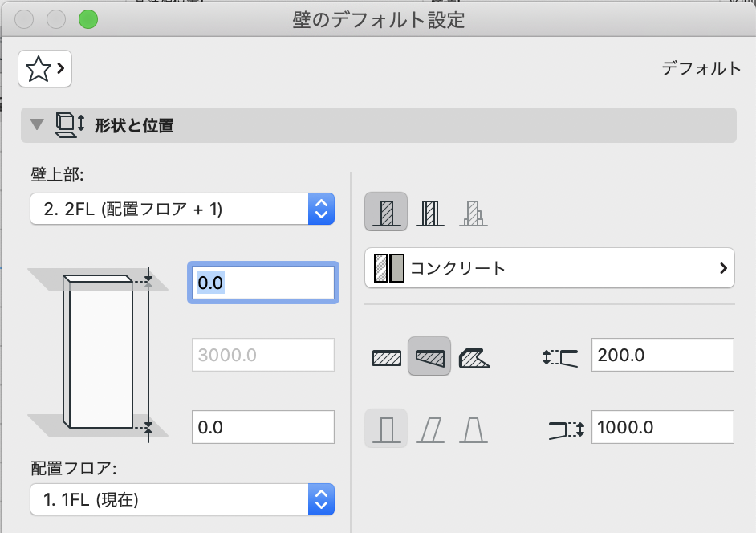Select complex profile wall structure icon

(x=473, y=212)
